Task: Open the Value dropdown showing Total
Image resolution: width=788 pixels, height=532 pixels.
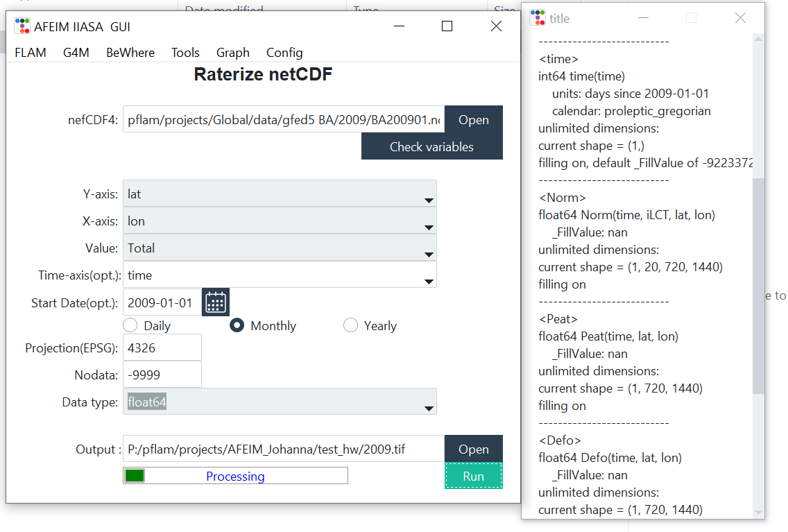Action: tap(280, 248)
